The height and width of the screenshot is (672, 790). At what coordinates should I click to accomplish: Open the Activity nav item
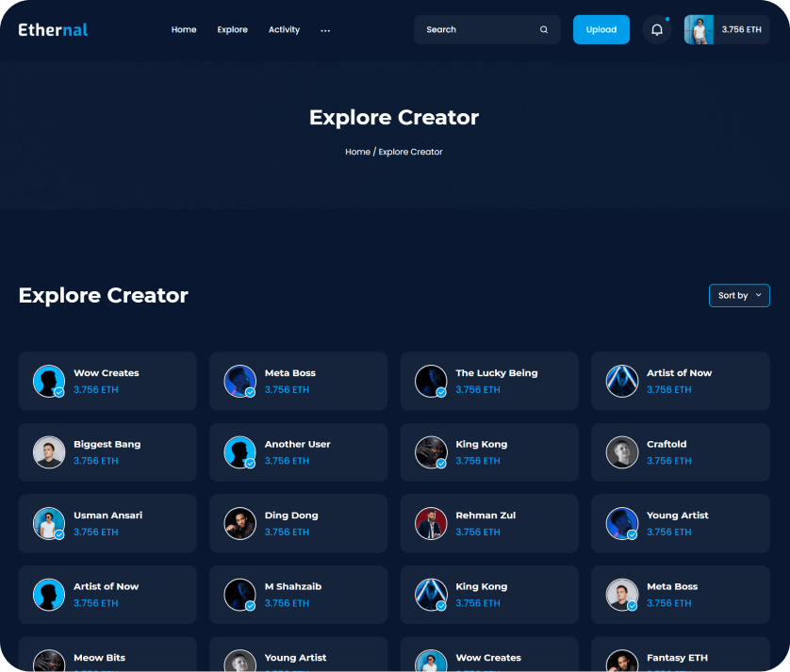coord(284,30)
